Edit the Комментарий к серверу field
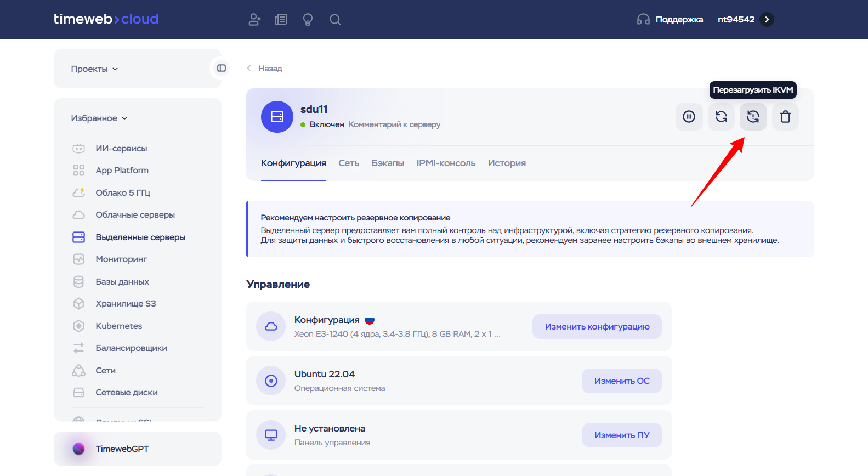Viewport: 868px width, 476px height. click(x=395, y=124)
